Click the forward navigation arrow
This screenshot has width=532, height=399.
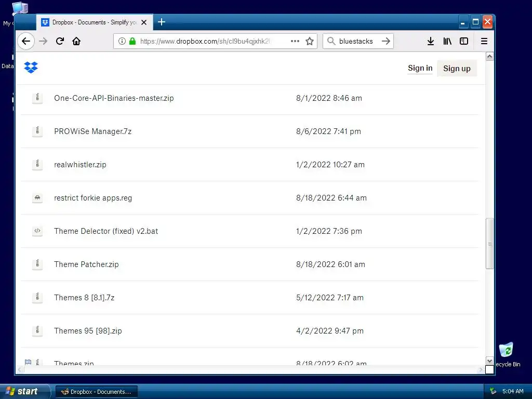tap(43, 41)
